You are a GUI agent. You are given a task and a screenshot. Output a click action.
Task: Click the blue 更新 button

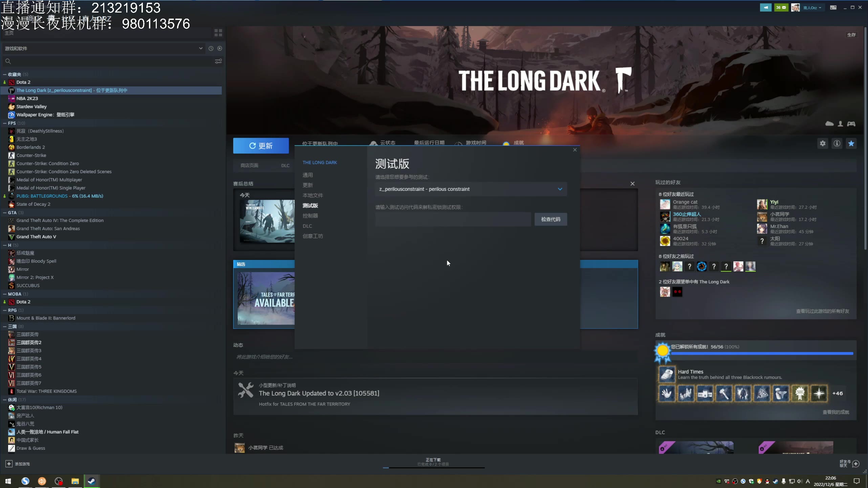(261, 146)
